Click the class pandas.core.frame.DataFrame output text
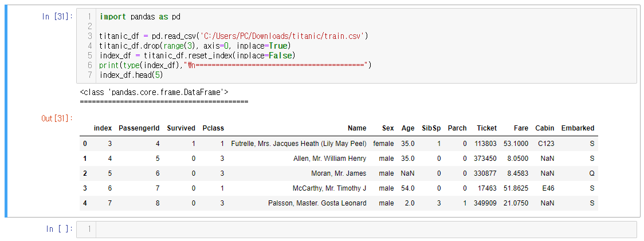The height and width of the screenshot is (241, 644). pyautogui.click(x=154, y=92)
